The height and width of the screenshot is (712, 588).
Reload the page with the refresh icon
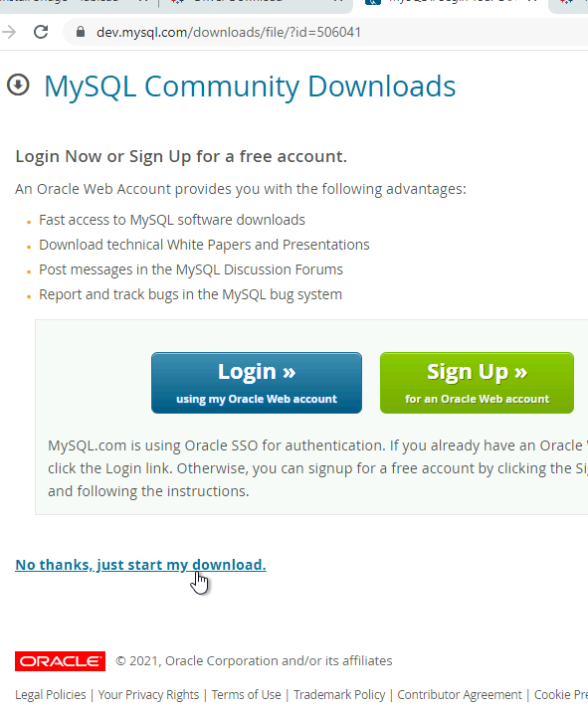pyautogui.click(x=41, y=32)
